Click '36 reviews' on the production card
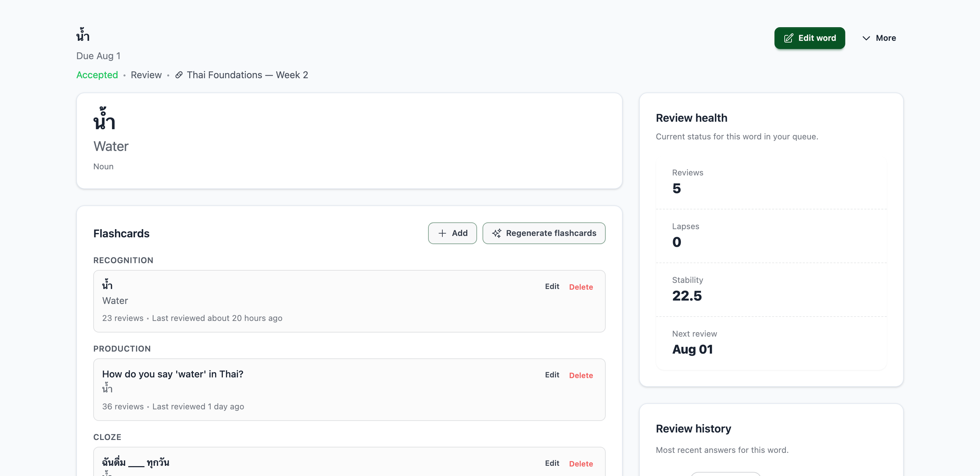 [123, 406]
